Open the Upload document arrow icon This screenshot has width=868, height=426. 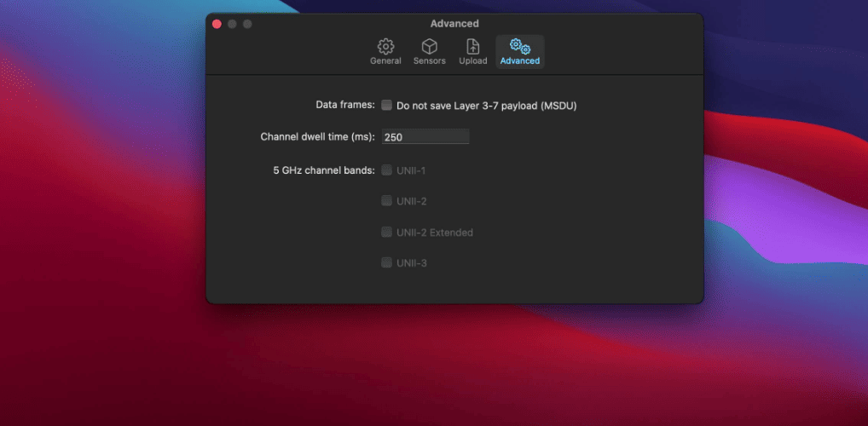[x=472, y=47]
